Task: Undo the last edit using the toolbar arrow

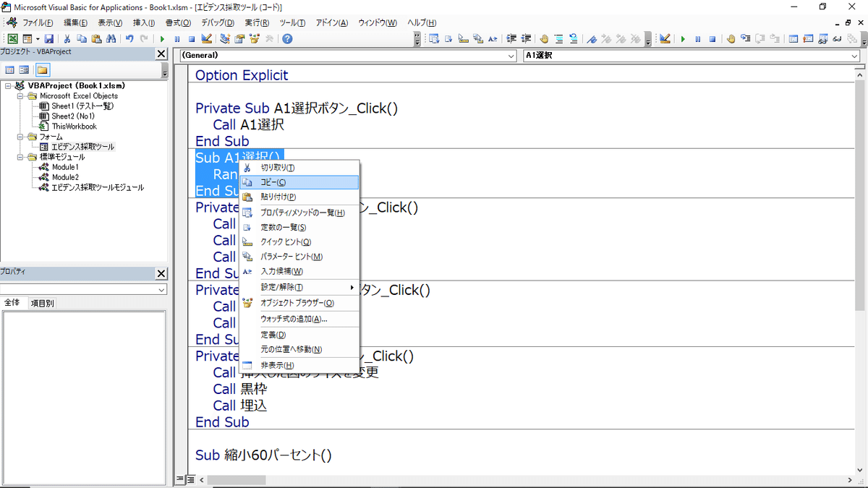Action: point(129,38)
